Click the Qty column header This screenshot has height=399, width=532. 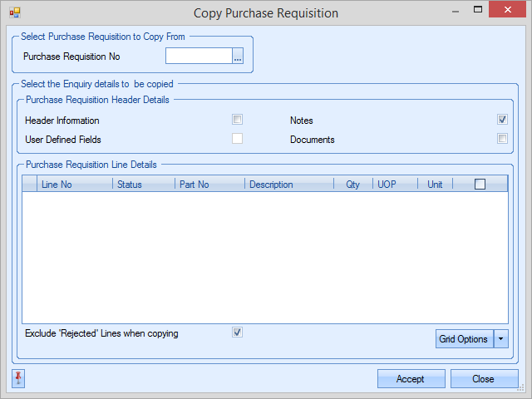pyautogui.click(x=352, y=185)
